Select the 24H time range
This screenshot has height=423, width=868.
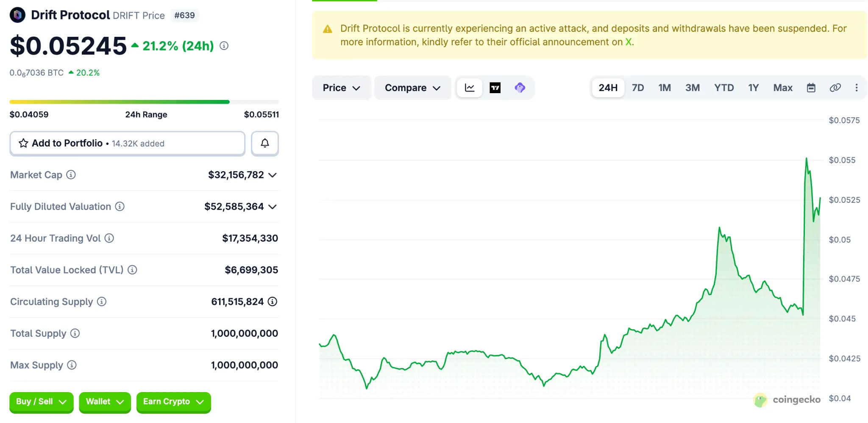tap(608, 88)
